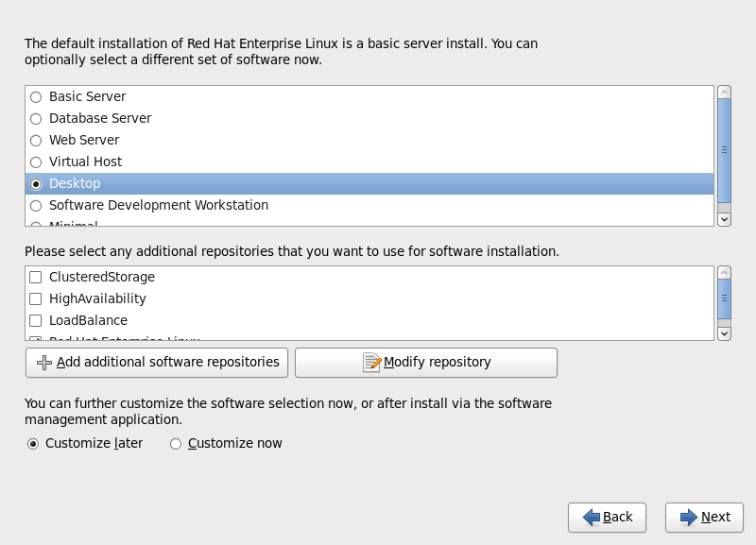The height and width of the screenshot is (545, 756).
Task: Select the Customize later radio button
Action: (33, 444)
